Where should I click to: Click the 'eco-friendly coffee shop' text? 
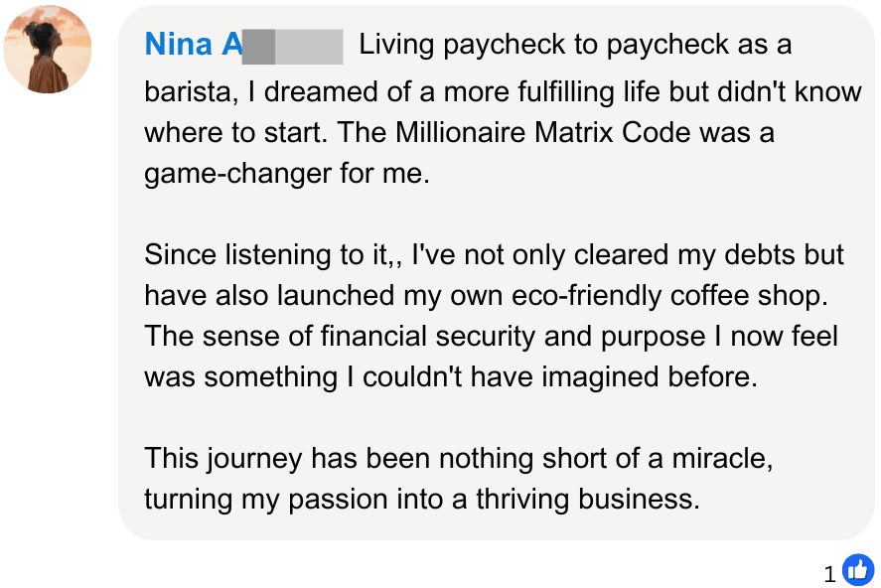[650, 295]
